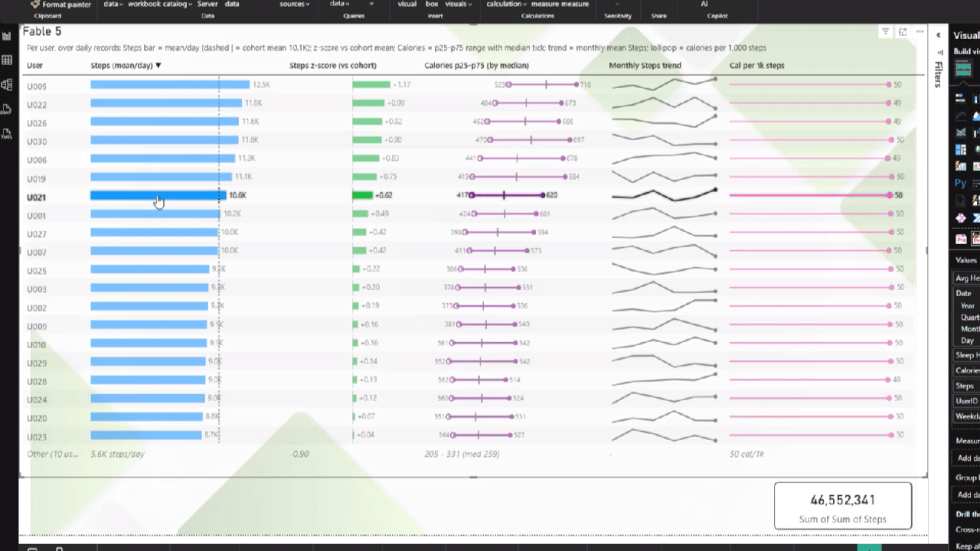Open visual More options ellipsis

tap(920, 31)
